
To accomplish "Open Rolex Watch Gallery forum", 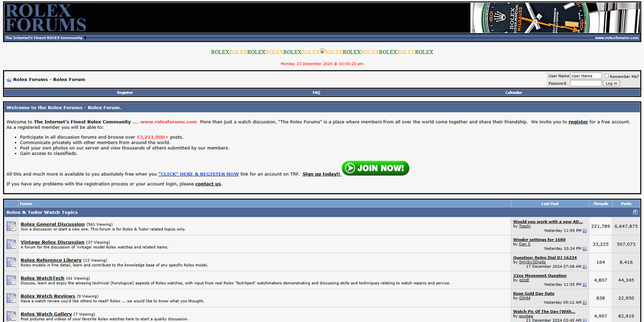I will click(x=46, y=314).
